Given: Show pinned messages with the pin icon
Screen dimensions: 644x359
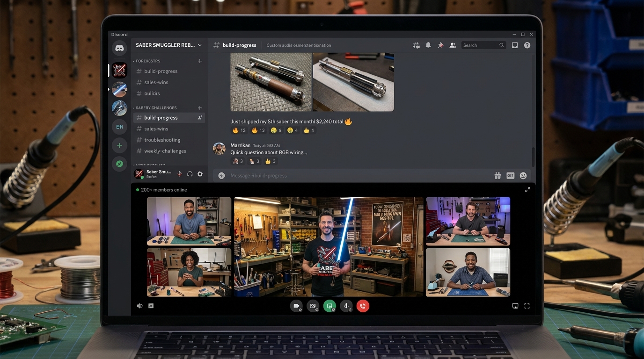Looking at the screenshot, I should coord(440,45).
